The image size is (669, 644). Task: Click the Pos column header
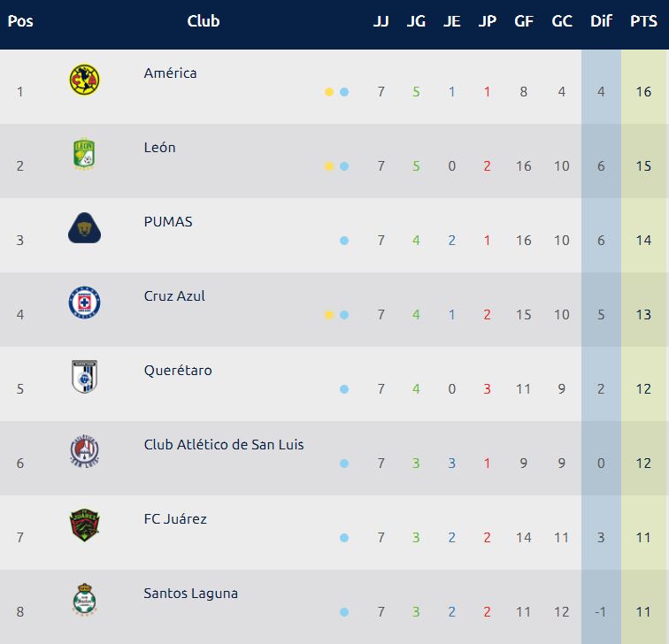coord(20,21)
